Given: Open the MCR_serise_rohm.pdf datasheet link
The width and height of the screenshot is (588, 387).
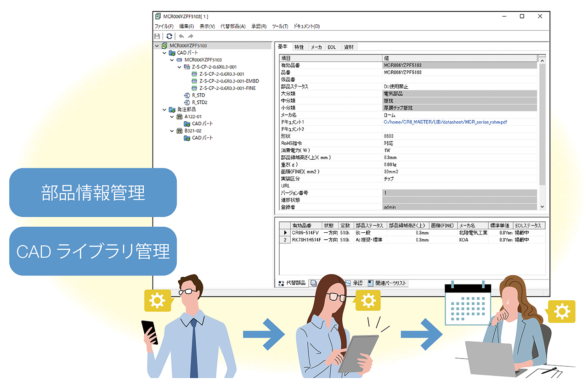Looking at the screenshot, I should 445,122.
